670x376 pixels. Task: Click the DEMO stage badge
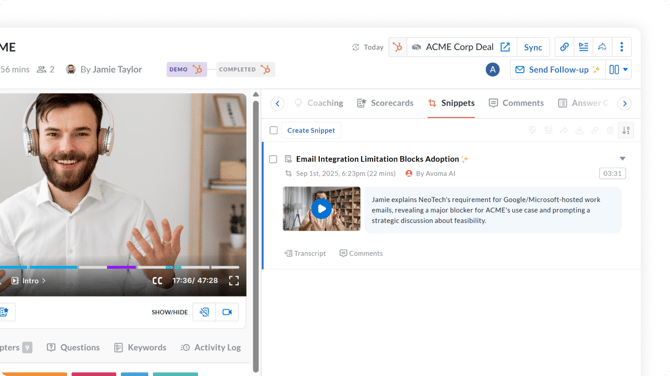pos(186,69)
